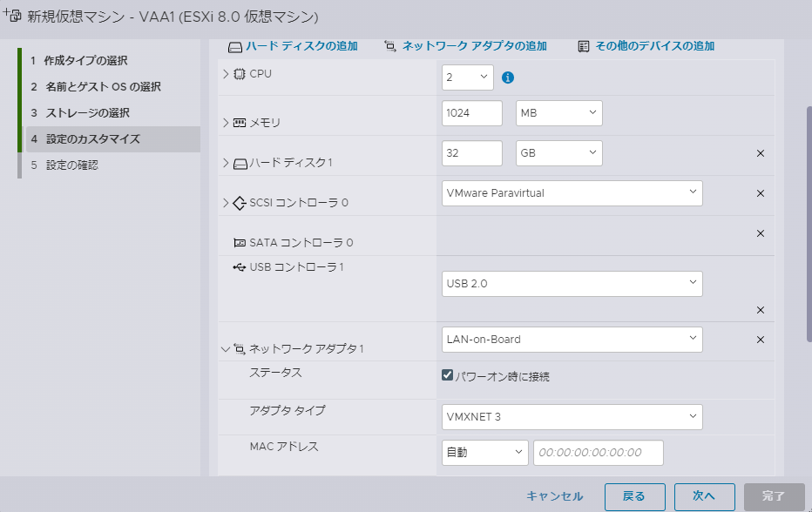
Task: Expand the CPU settings row
Action: (x=227, y=74)
